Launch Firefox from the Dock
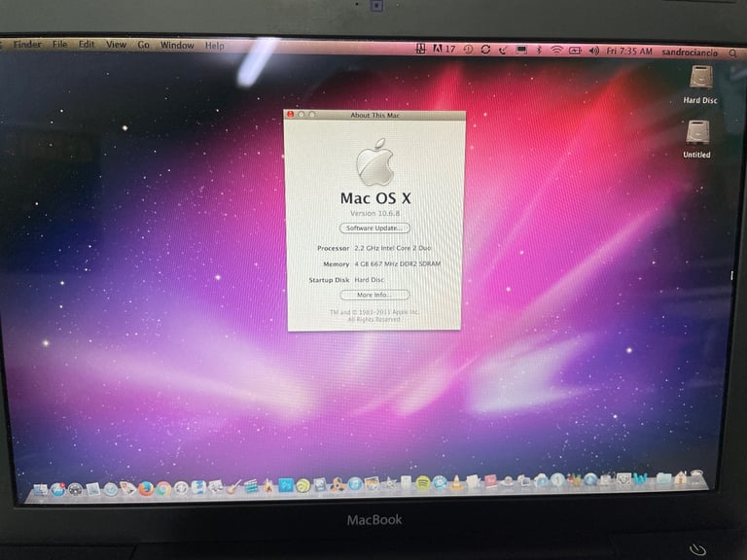The height and width of the screenshot is (560, 747). pos(146,488)
